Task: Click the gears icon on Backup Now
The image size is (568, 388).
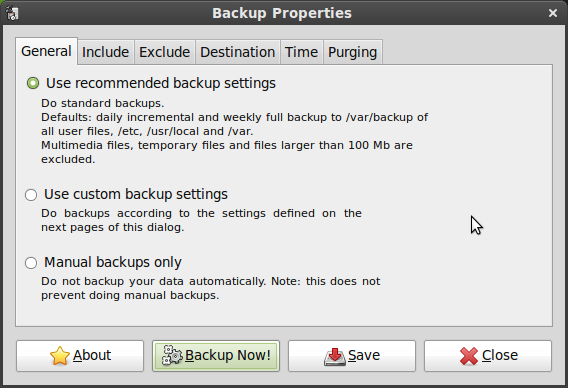Action: tap(172, 355)
